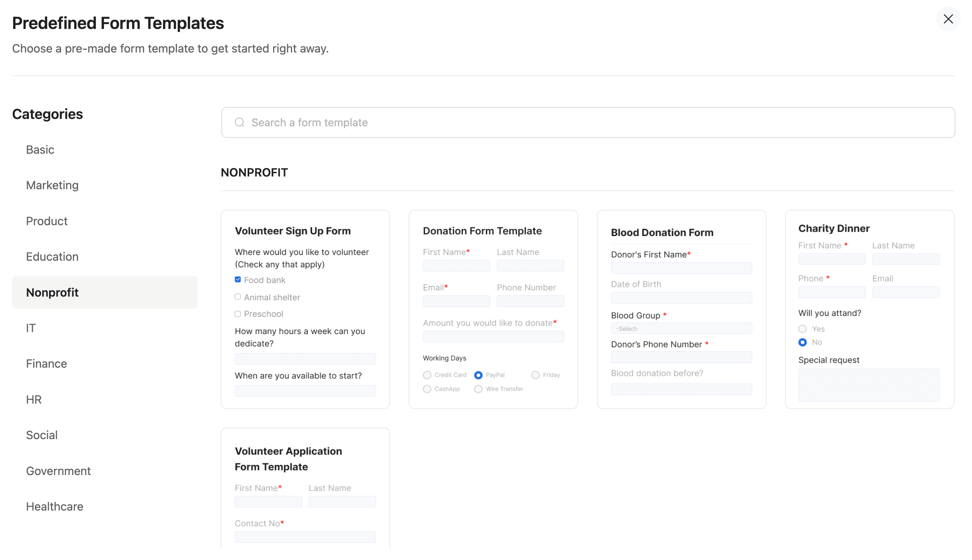Open the Charity Dinner template
Viewport: 972px width, 560px height.
click(x=869, y=309)
